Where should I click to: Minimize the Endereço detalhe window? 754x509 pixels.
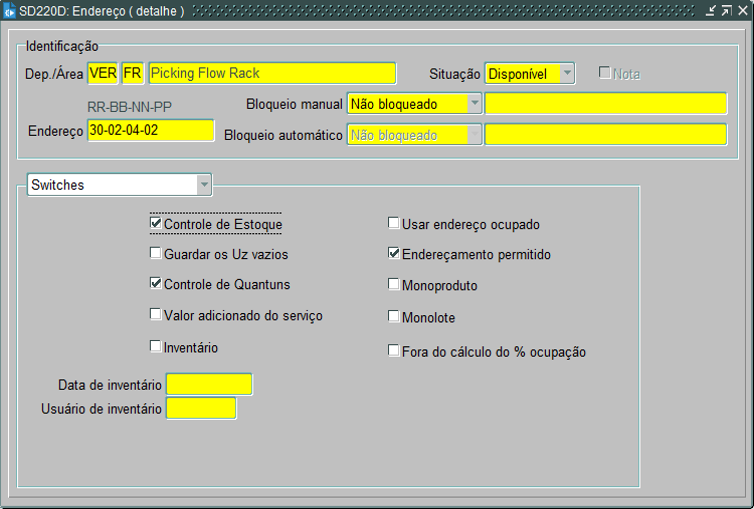(710, 11)
